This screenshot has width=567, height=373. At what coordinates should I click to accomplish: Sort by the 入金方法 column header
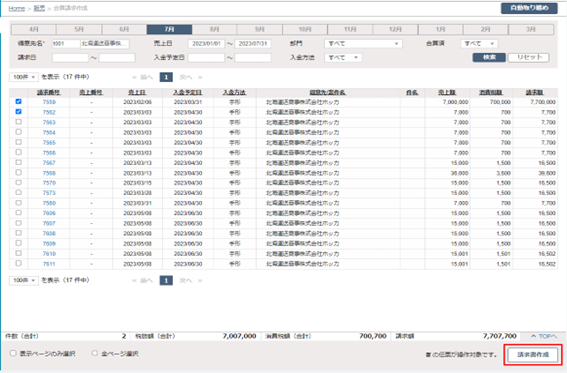point(235,93)
